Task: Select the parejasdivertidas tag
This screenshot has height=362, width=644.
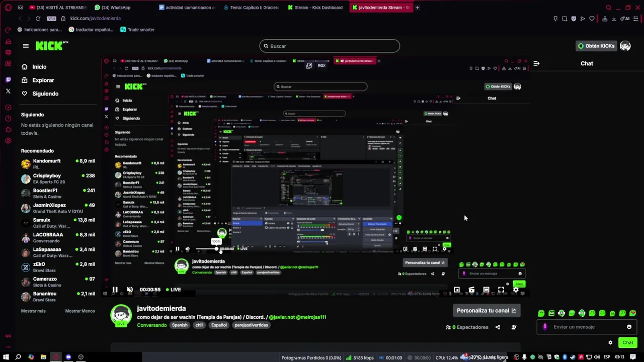Action: (x=252, y=325)
